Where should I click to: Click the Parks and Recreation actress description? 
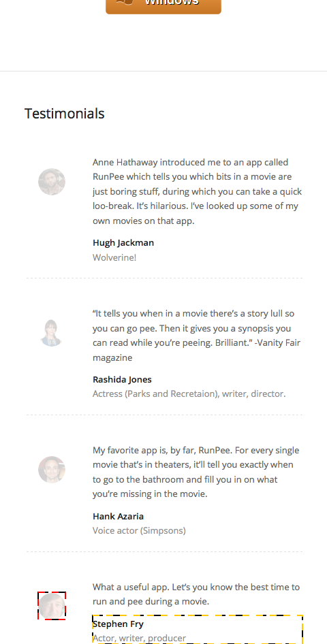[x=189, y=394]
